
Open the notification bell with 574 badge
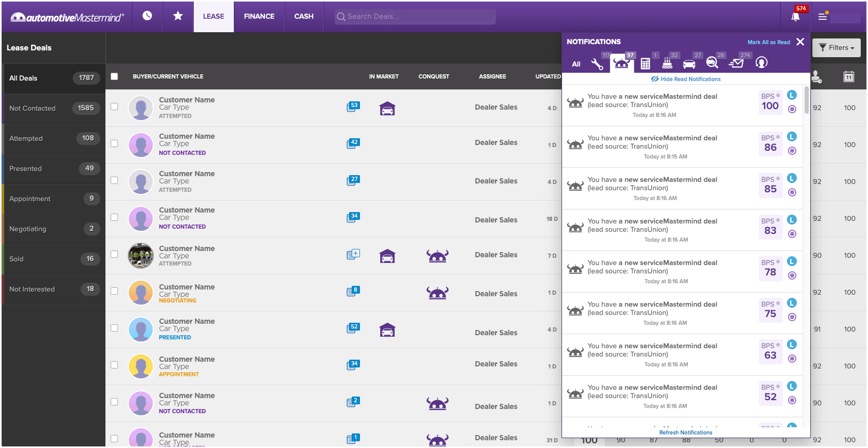point(795,17)
